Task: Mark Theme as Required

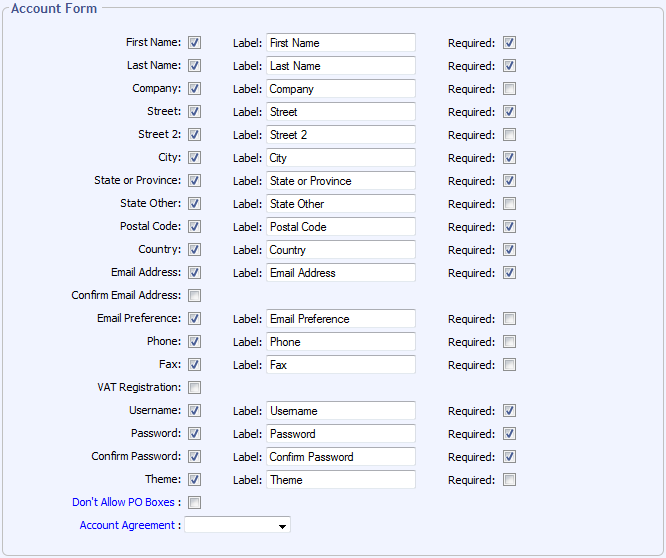Action: click(x=510, y=480)
